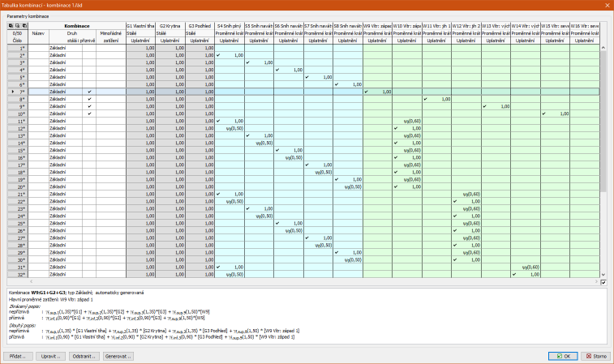Confirm the dialog with the OK button
Screen dimensions: 614x364
pyautogui.click(x=562, y=355)
